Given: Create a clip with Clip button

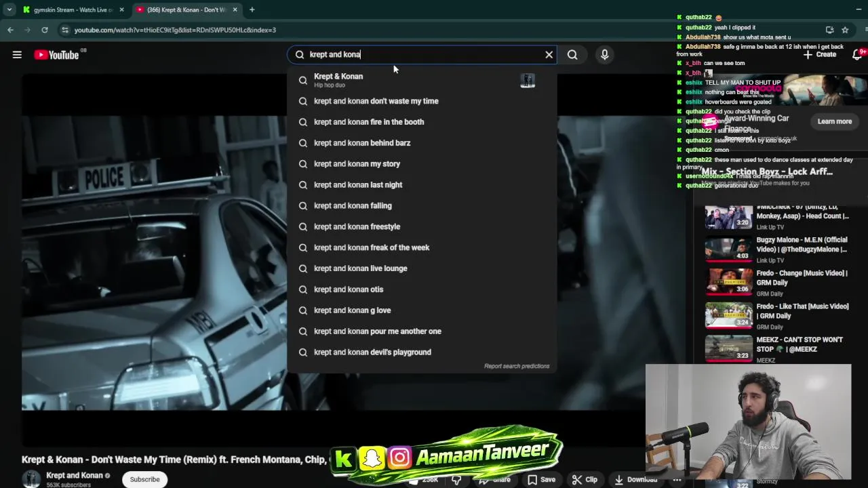Looking at the screenshot, I should (x=585, y=479).
